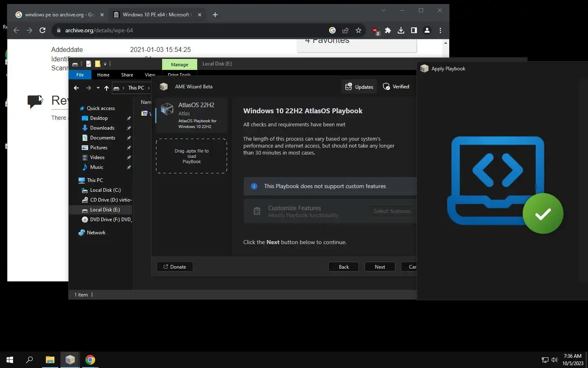Screen dimensions: 588x368
Task: Select Quick access in the navigation pane
Action: [x=100, y=108]
